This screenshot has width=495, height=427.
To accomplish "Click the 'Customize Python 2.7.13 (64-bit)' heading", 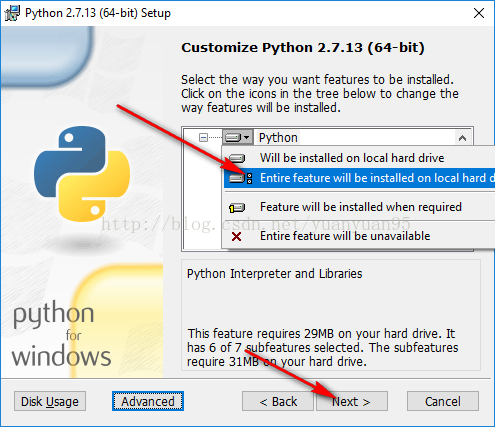I will coord(303,48).
